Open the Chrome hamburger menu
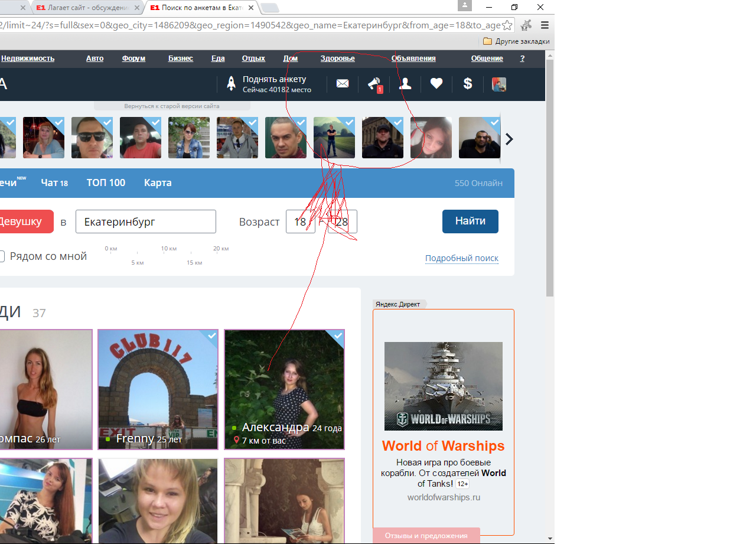The image size is (756, 544). click(545, 25)
